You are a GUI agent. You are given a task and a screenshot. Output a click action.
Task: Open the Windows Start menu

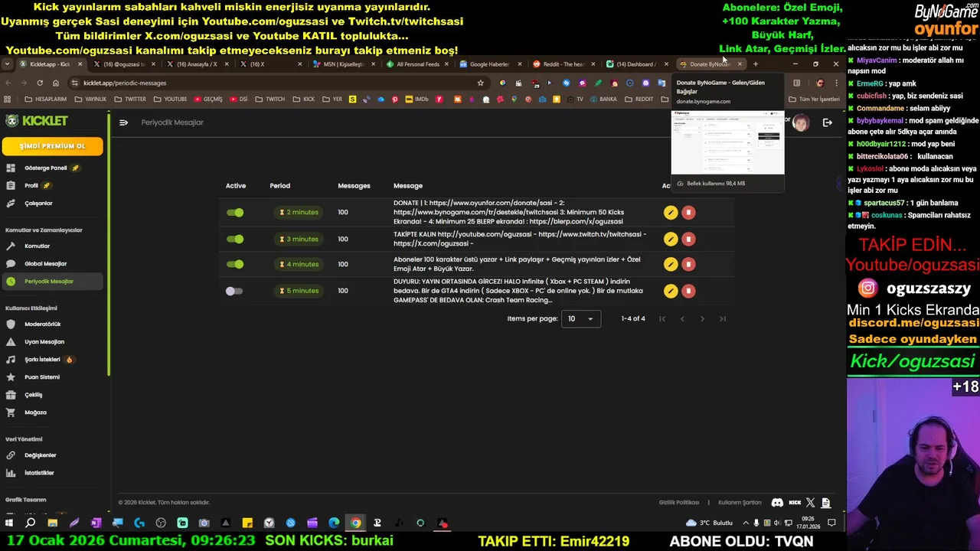click(x=8, y=523)
